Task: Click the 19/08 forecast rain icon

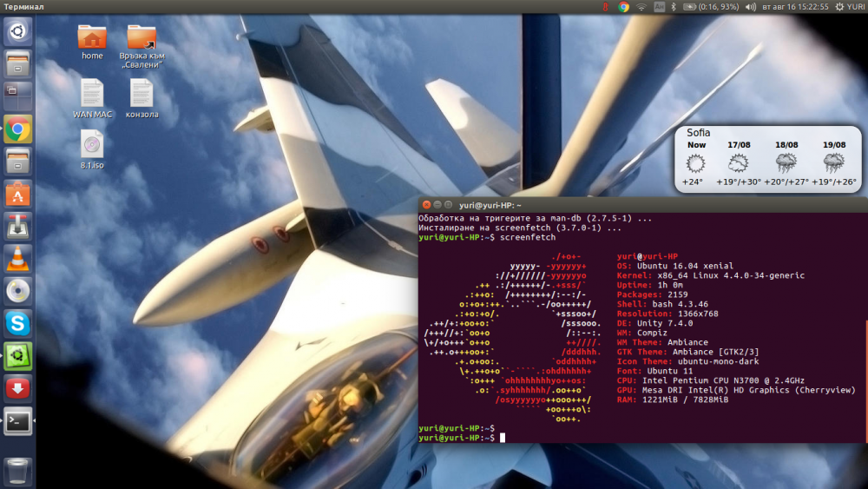Action: coord(833,163)
